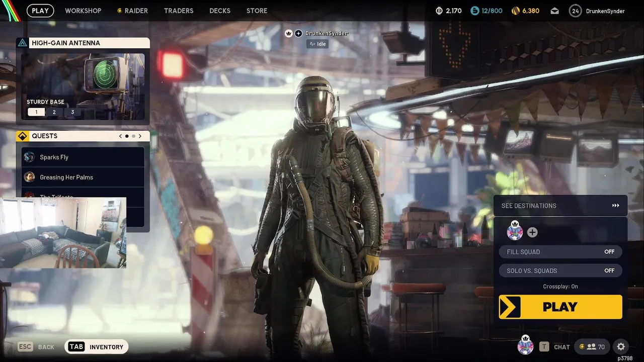Open Inventory button

97,346
